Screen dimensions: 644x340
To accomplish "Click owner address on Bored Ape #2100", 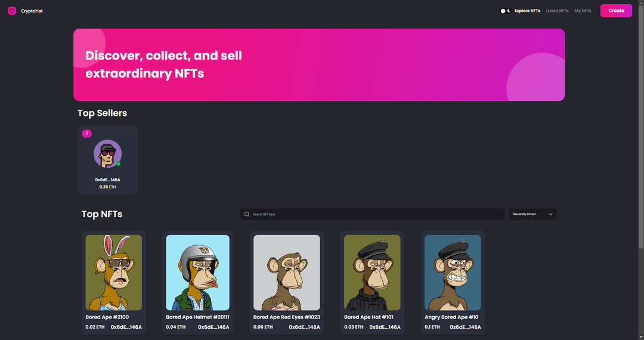I will tap(126, 327).
